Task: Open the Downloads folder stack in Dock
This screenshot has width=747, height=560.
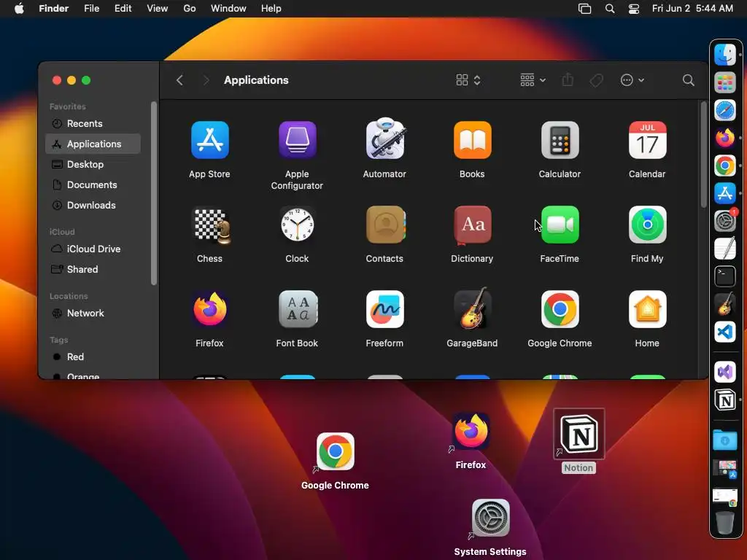Action: [x=725, y=440]
